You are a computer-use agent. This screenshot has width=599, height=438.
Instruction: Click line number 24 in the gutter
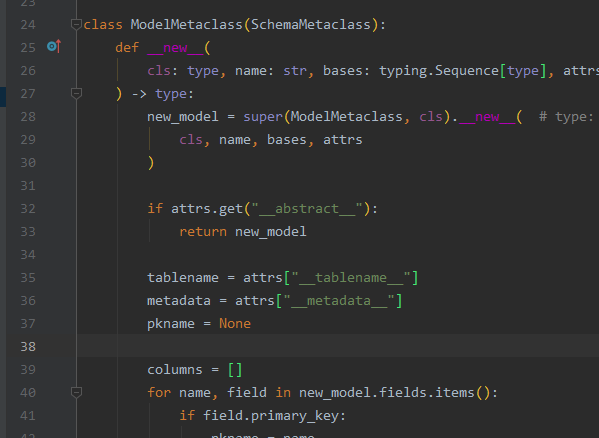tap(28, 25)
